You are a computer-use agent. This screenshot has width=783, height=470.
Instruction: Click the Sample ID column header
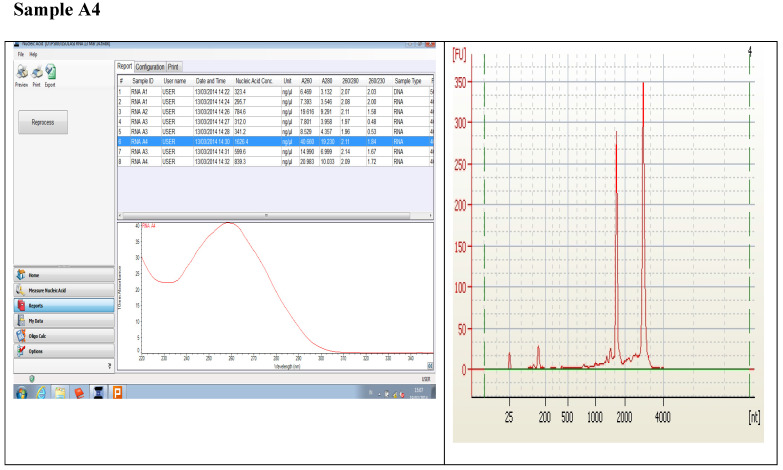pos(144,81)
